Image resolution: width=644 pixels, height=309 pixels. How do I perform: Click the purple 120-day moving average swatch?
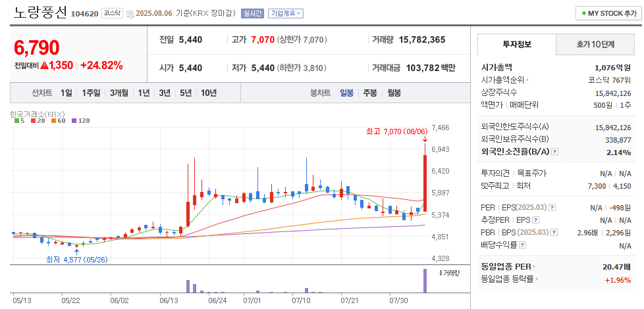coord(74,121)
